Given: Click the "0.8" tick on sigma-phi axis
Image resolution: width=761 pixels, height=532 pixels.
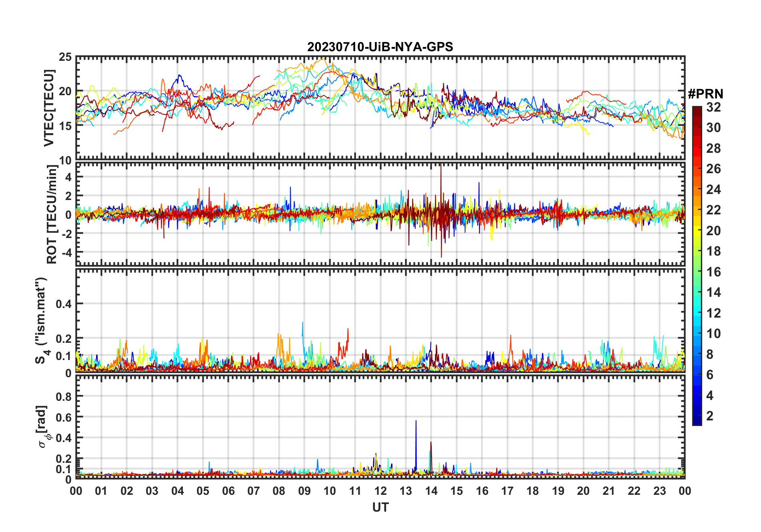Looking at the screenshot, I should pyautogui.click(x=64, y=396).
